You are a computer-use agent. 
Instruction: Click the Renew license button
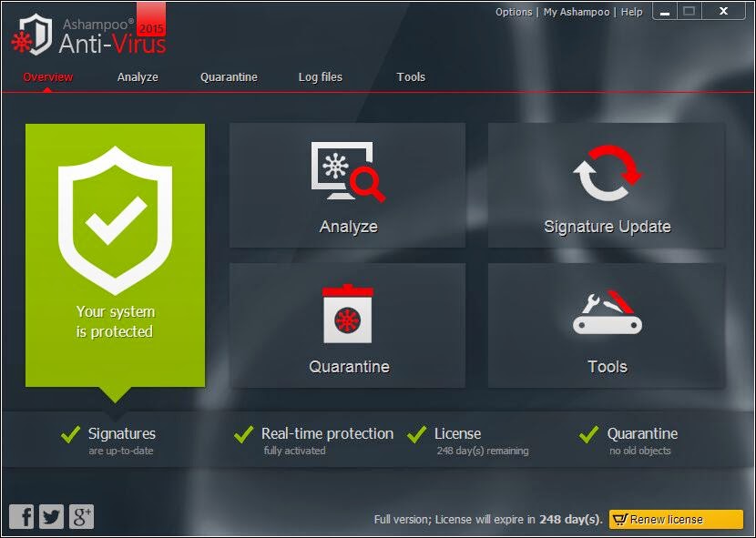(x=676, y=519)
